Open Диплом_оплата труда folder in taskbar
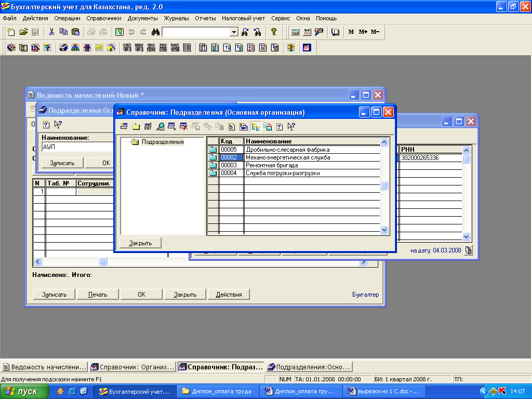The height and width of the screenshot is (399, 532). [218, 392]
